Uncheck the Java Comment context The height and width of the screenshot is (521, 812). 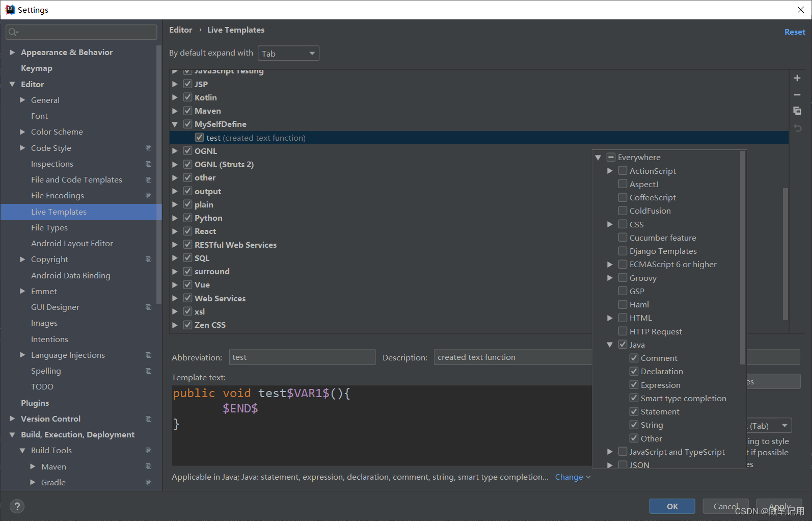(634, 358)
